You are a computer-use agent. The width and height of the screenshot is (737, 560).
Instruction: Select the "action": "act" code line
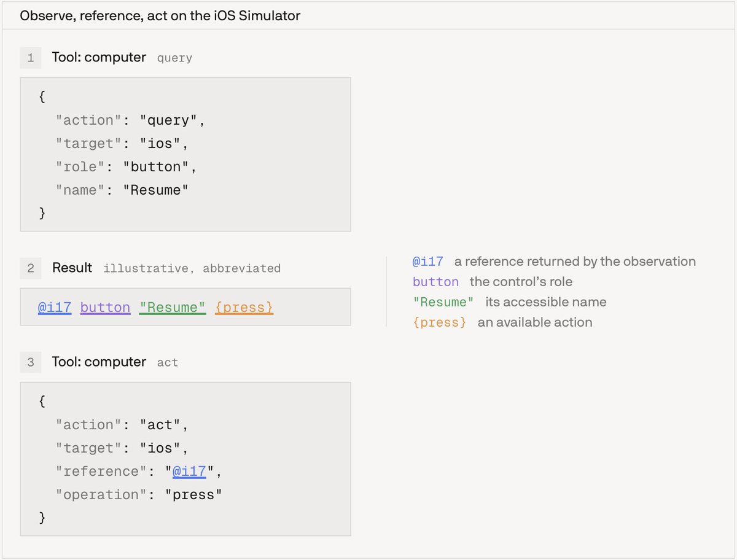[x=122, y=425]
